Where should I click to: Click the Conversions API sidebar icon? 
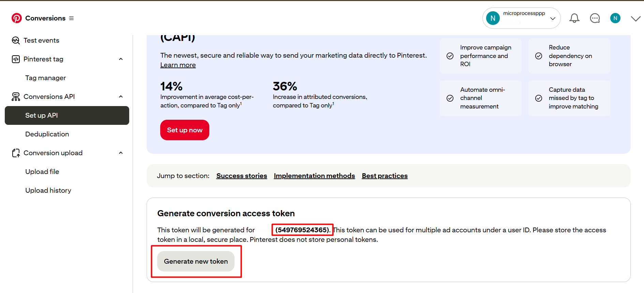pos(16,97)
